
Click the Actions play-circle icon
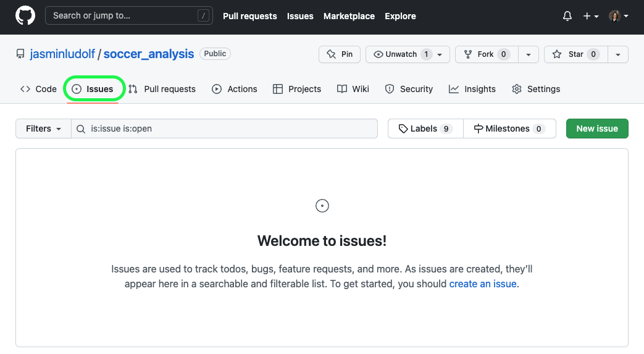[x=217, y=89]
